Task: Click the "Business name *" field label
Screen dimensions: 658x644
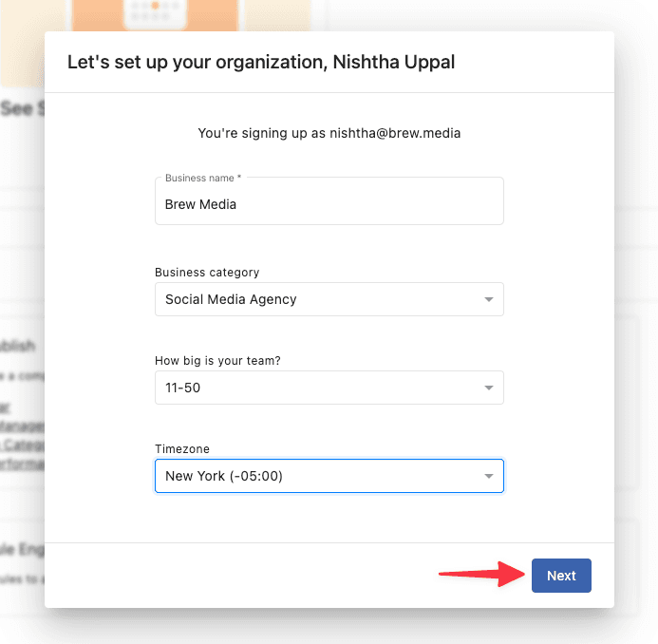Action: (203, 178)
